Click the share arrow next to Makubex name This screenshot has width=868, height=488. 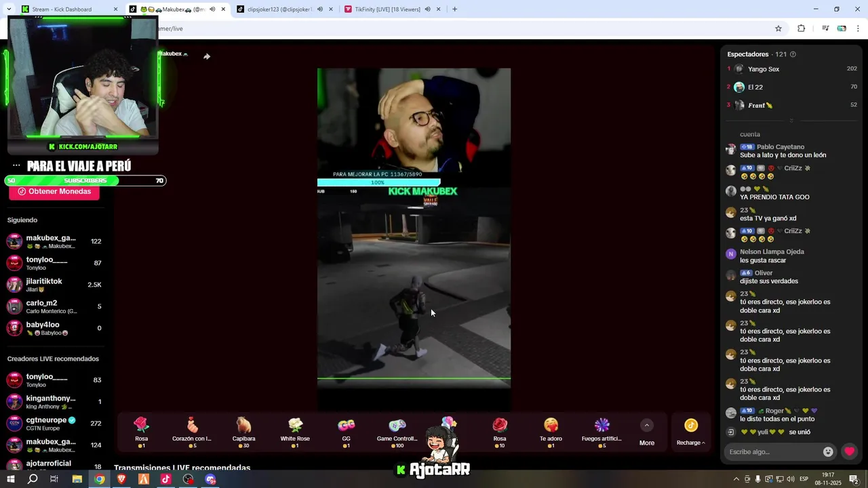click(207, 56)
